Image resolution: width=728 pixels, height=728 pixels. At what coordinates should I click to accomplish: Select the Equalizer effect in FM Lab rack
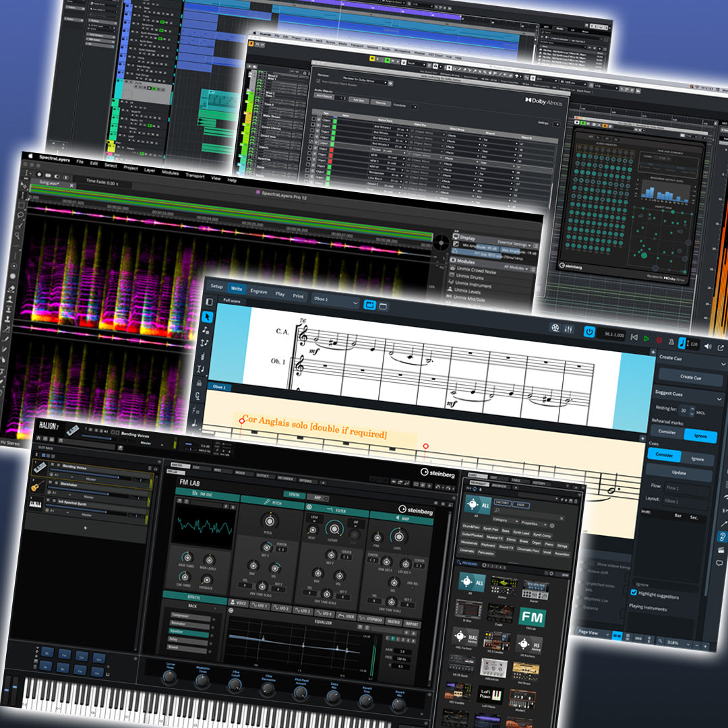[189, 632]
